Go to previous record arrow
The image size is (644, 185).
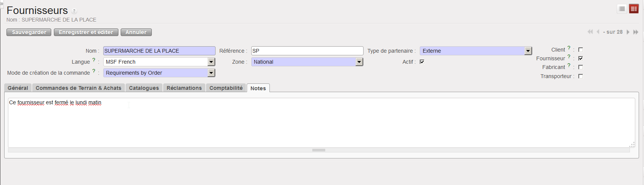pos(598,32)
